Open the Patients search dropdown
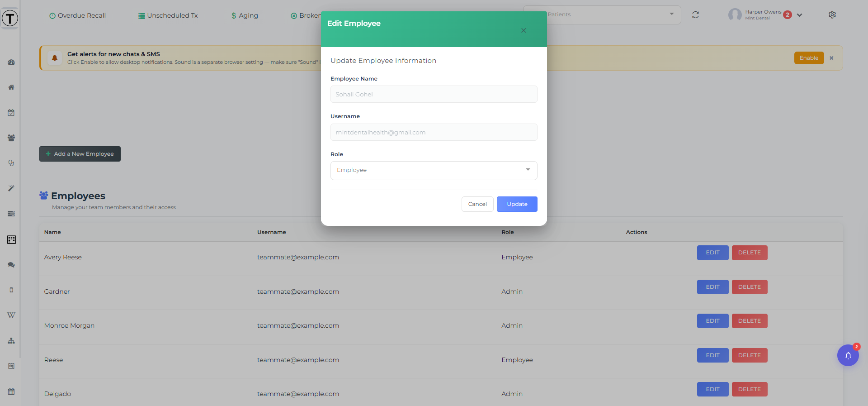Viewport: 868px width, 406px height. click(x=602, y=14)
